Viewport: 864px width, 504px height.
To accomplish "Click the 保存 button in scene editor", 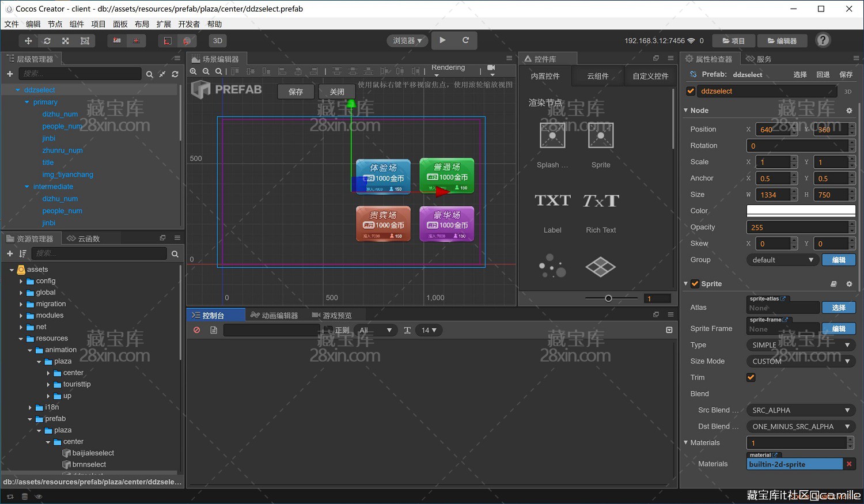I will [296, 92].
